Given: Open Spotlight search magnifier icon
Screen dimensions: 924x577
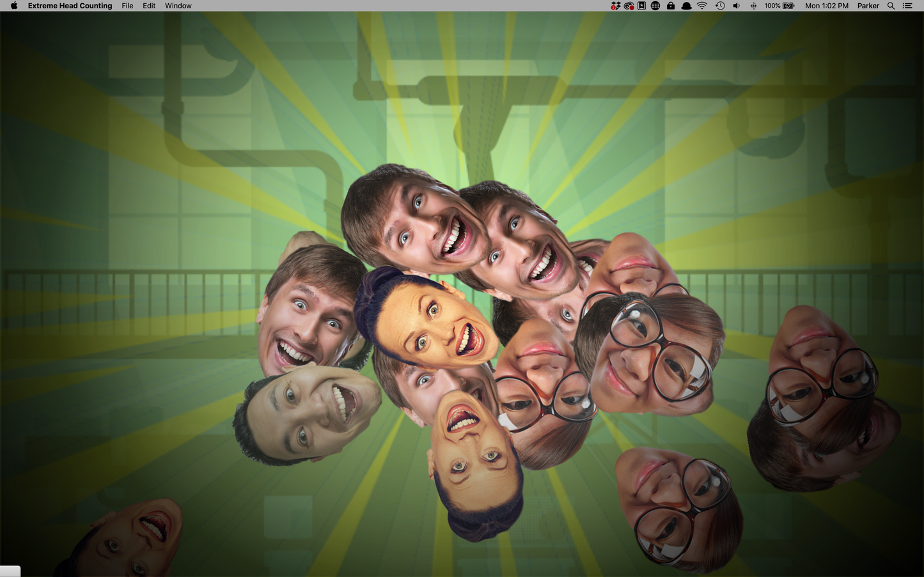Looking at the screenshot, I should tap(891, 6).
